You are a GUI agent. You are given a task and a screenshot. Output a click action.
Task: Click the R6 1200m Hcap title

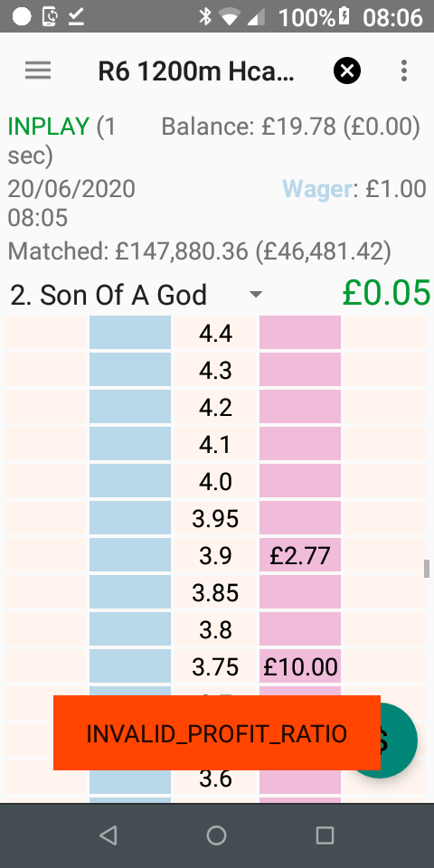196,71
